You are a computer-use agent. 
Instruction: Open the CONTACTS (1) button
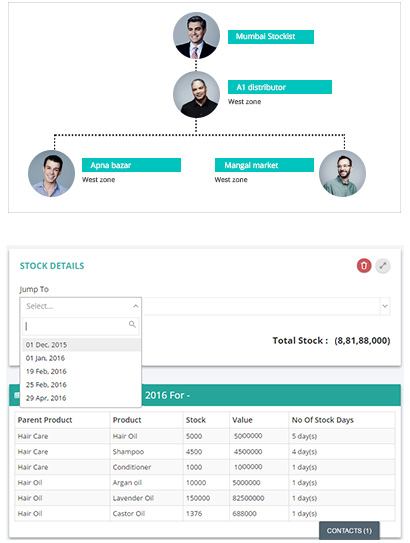pos(349,531)
